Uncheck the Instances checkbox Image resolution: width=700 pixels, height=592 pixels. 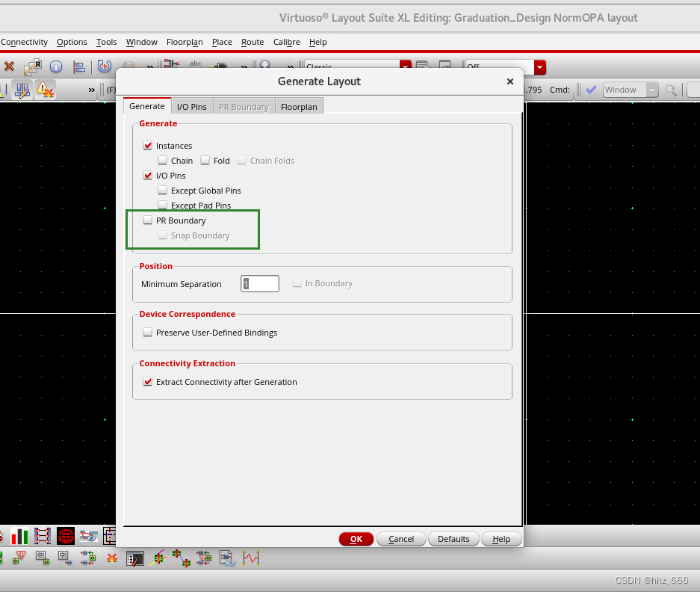pyautogui.click(x=148, y=146)
